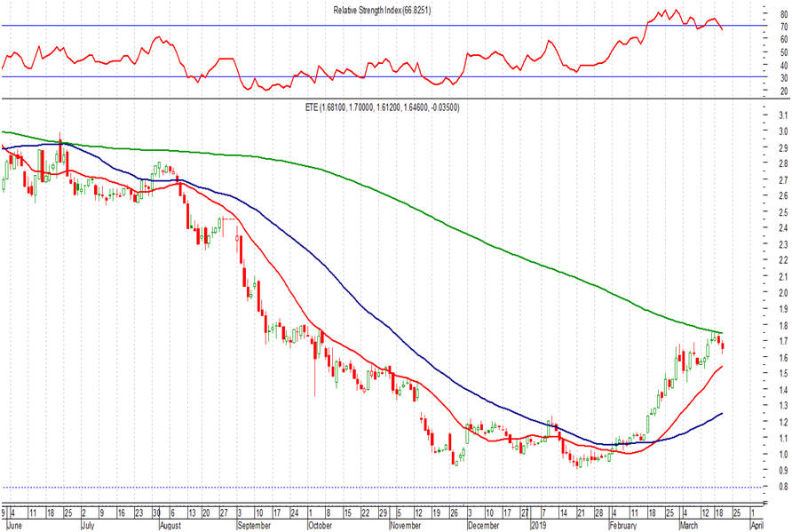Select the 2019 year label
Viewport: 792px width, 532px height.
click(x=539, y=526)
